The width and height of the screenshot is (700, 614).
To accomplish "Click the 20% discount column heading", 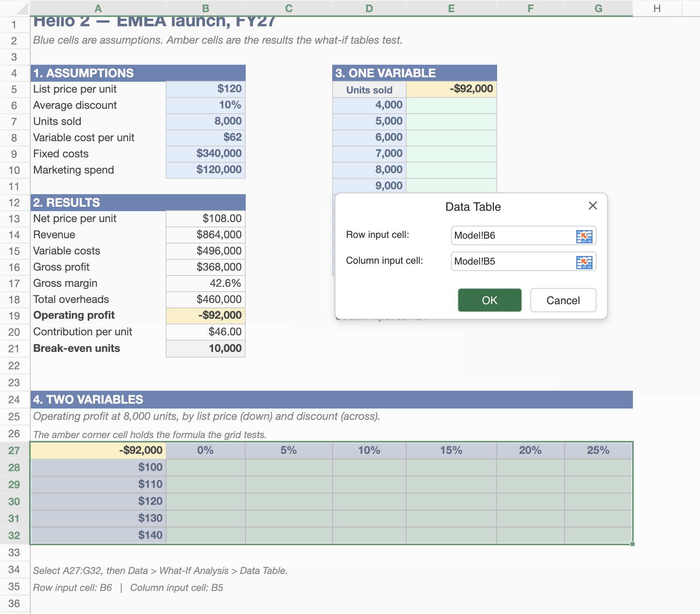I will (530, 451).
